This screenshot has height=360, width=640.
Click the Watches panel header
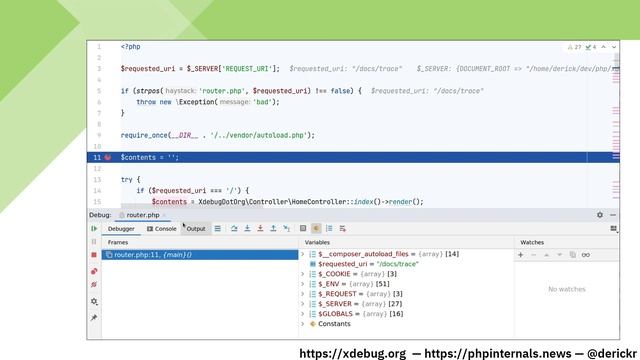click(x=532, y=242)
